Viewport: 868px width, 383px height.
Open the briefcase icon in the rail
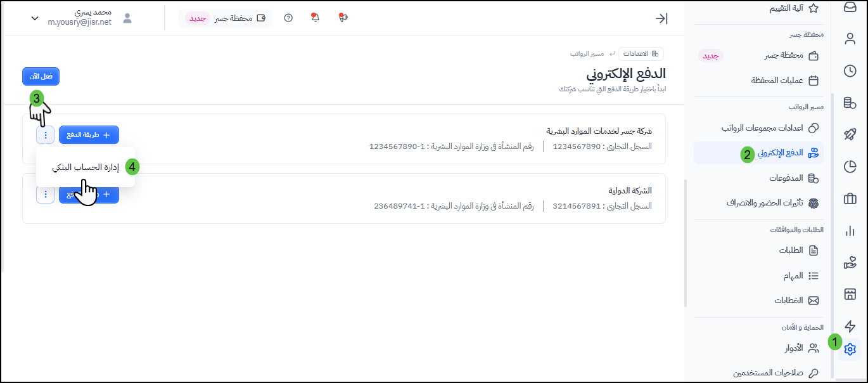[850, 199]
